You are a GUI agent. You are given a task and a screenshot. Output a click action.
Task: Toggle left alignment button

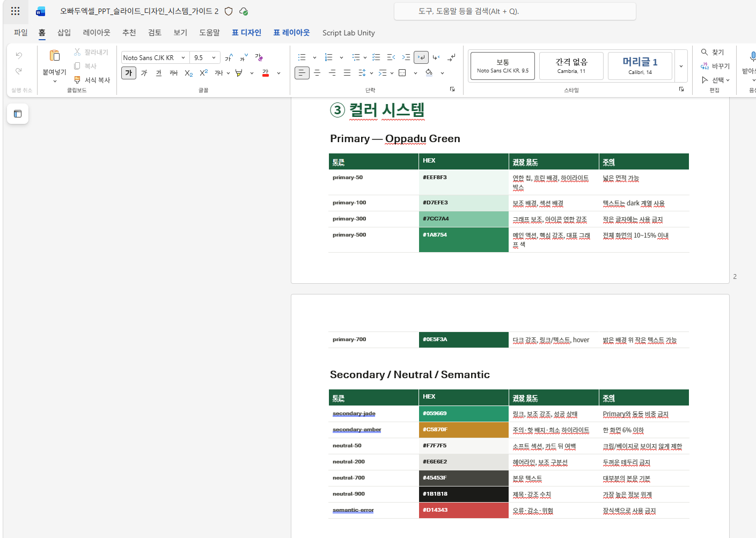click(x=302, y=73)
